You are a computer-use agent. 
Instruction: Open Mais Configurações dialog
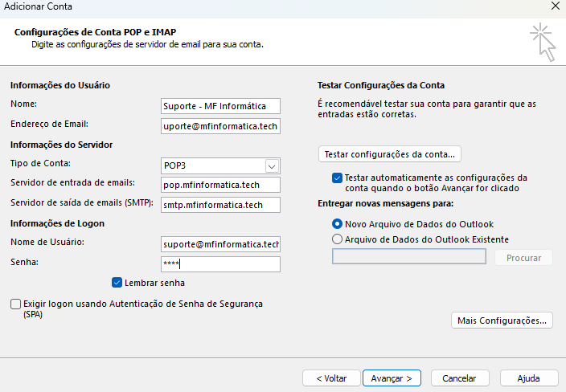pos(502,321)
